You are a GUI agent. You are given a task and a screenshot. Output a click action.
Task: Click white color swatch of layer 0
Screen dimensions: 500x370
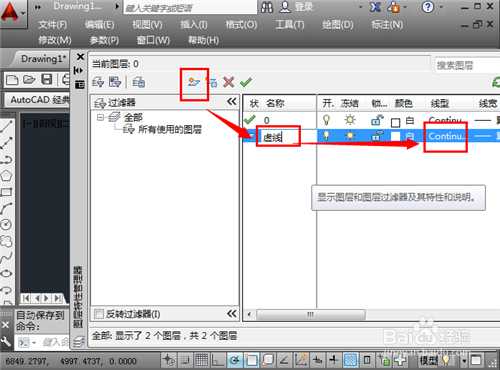(x=396, y=122)
